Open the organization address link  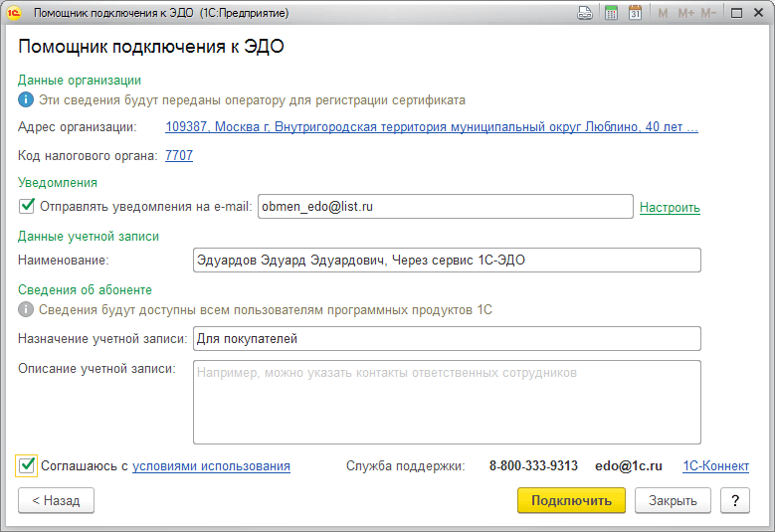432,127
